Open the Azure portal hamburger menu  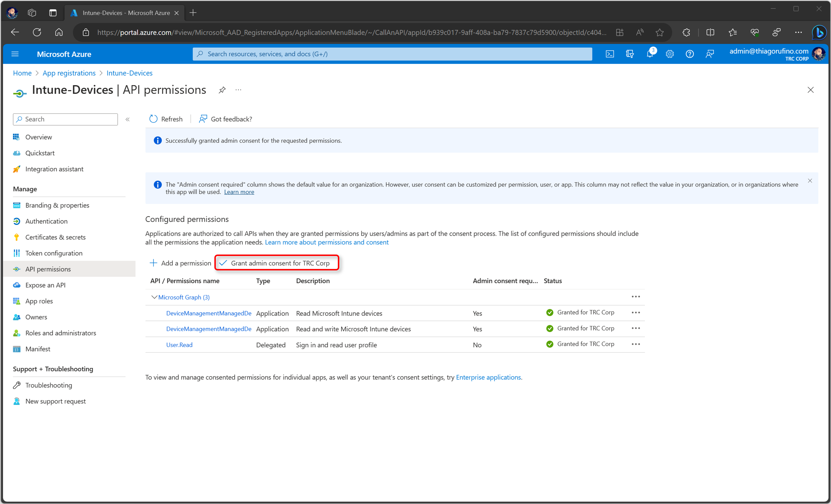tap(15, 54)
